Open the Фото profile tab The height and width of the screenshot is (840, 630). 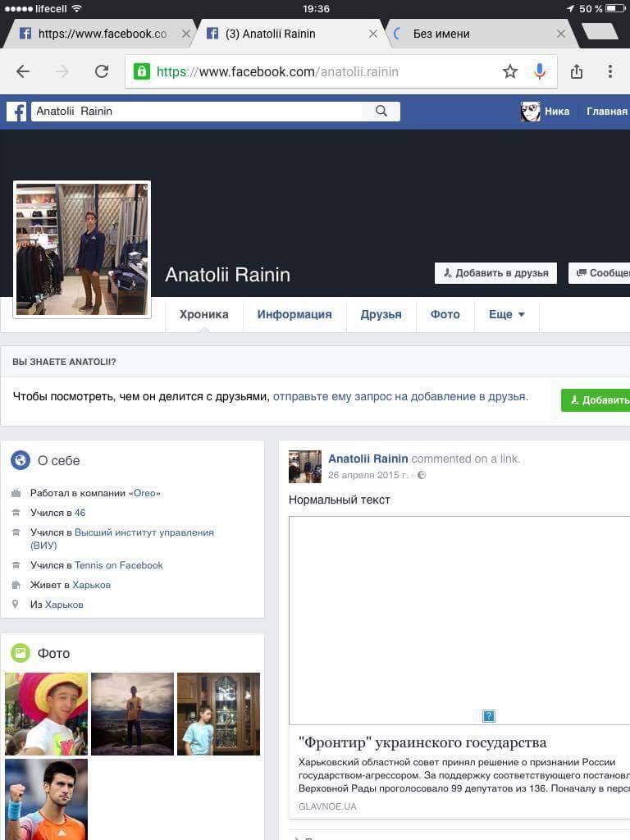pyautogui.click(x=445, y=314)
